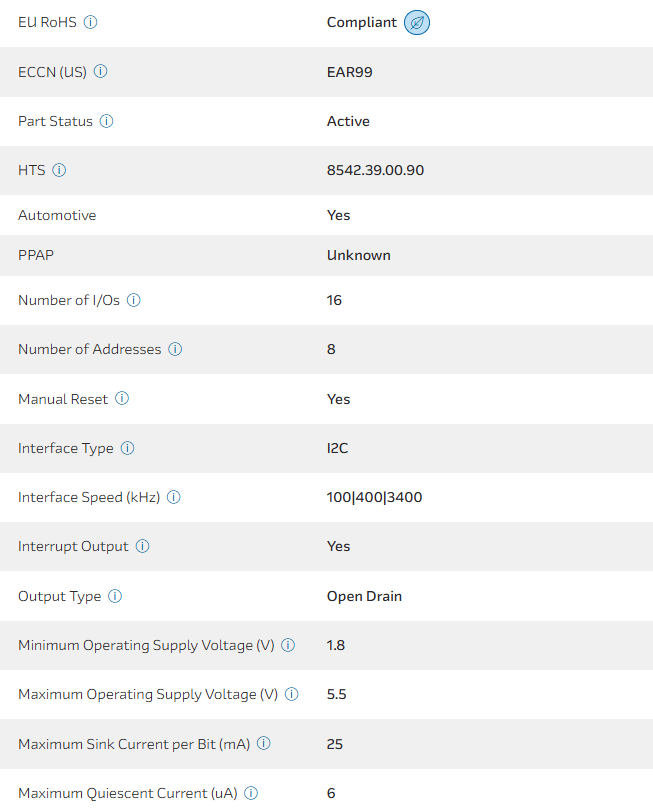653x810 pixels.
Task: Click the Open Drain output type value
Action: (364, 596)
